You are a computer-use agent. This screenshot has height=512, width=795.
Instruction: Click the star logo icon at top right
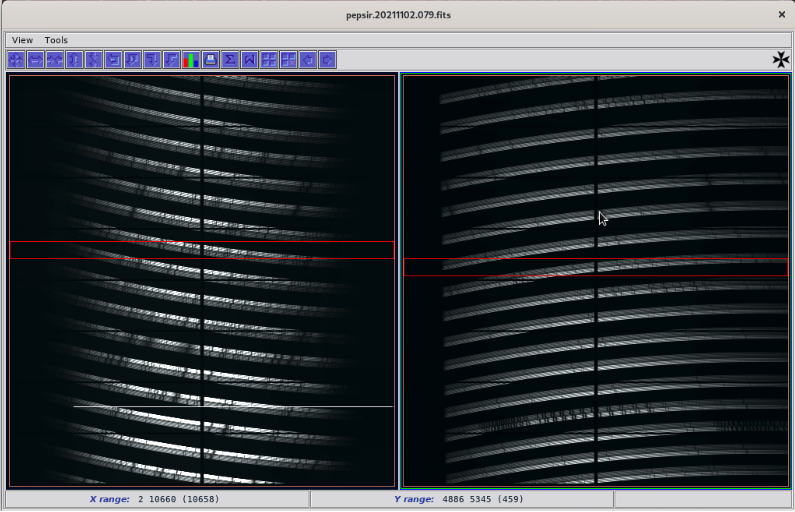[x=781, y=60]
